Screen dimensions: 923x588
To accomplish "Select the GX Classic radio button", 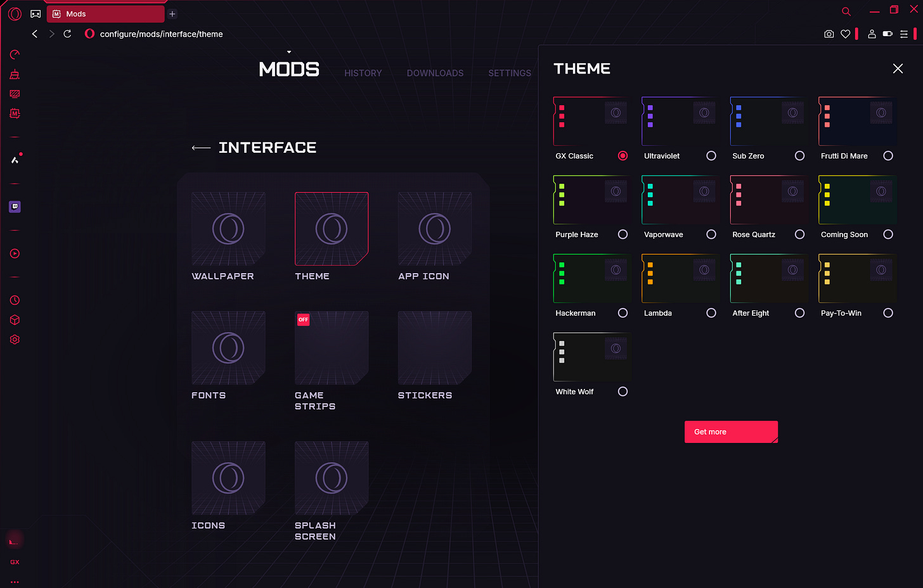I will click(x=623, y=156).
